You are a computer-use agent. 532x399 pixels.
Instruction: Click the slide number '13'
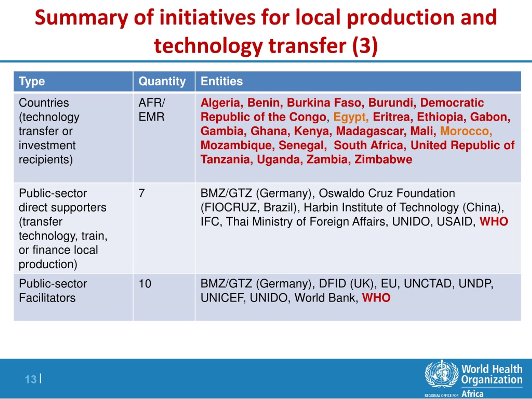[31, 379]
